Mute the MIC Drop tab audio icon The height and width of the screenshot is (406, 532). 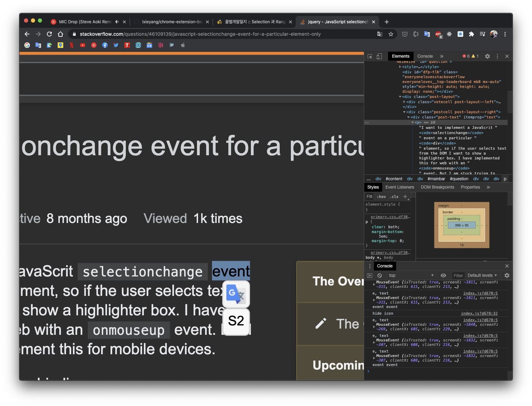[x=117, y=22]
